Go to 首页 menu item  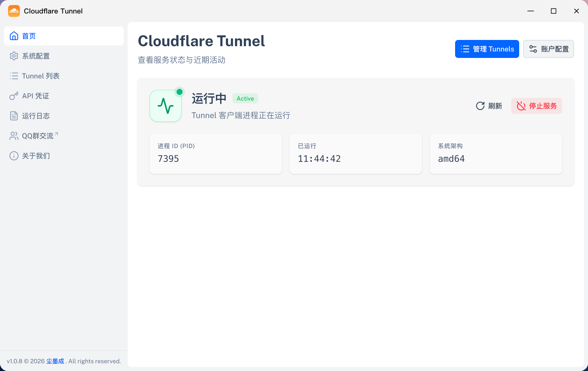[x=64, y=36]
